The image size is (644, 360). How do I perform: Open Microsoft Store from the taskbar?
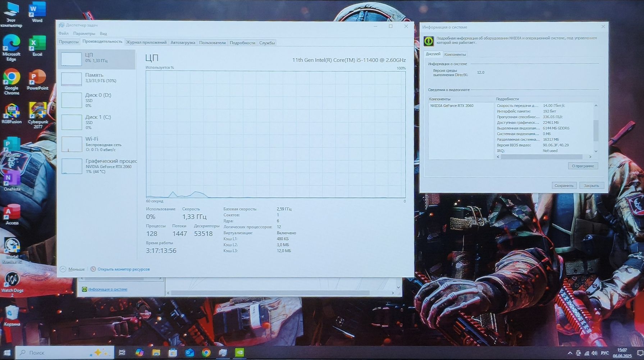(x=173, y=352)
